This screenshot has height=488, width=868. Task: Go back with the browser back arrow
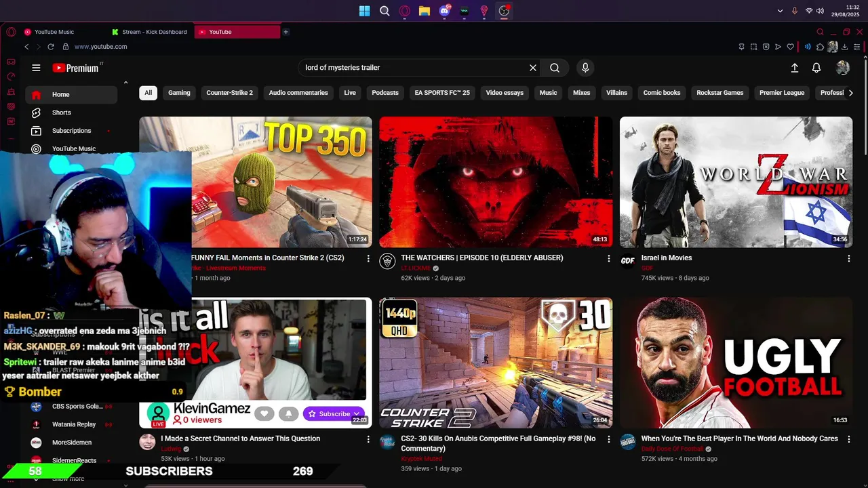tap(26, 47)
